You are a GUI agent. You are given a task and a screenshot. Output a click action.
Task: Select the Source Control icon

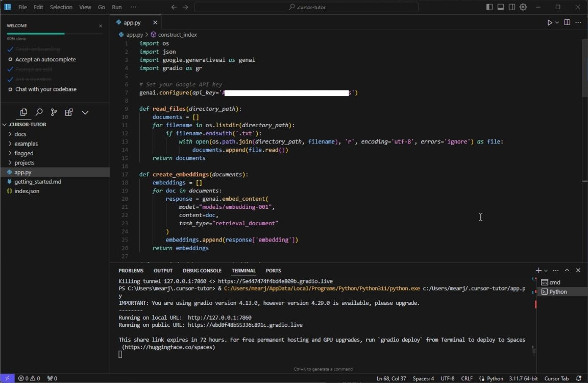55,112
